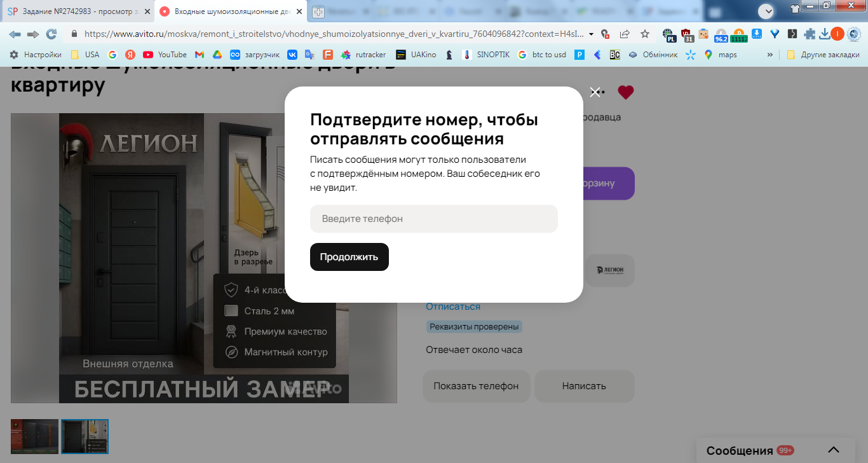
Task: Open the globe extension with PL badge
Action: [668, 34]
